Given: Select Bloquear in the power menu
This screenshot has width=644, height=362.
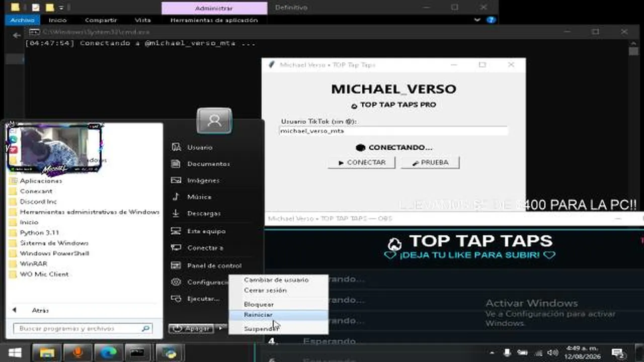Looking at the screenshot, I should tap(278, 304).
